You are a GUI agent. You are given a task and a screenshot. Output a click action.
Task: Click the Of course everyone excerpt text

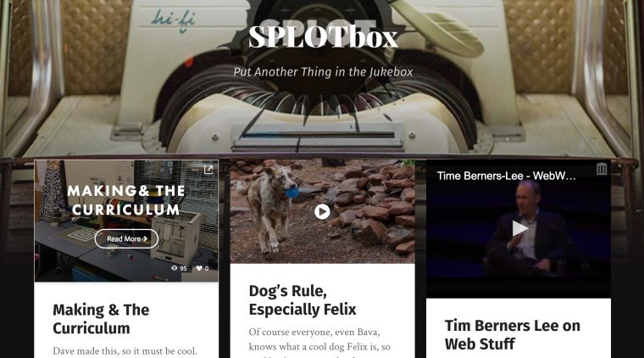point(319,339)
